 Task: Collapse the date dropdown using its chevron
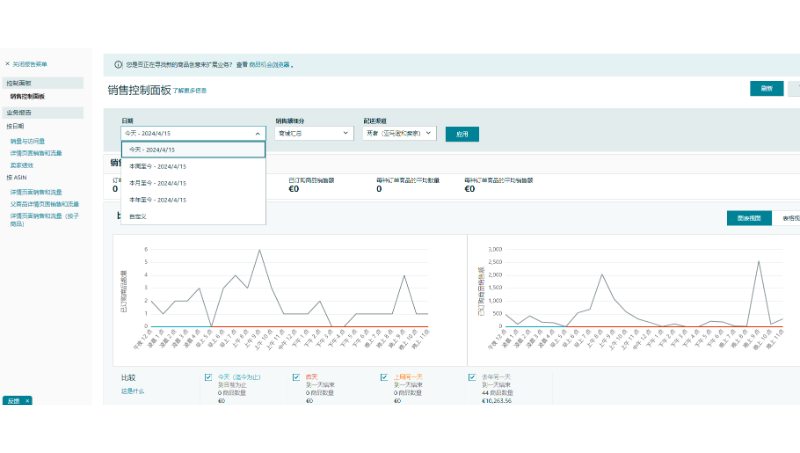pos(258,134)
